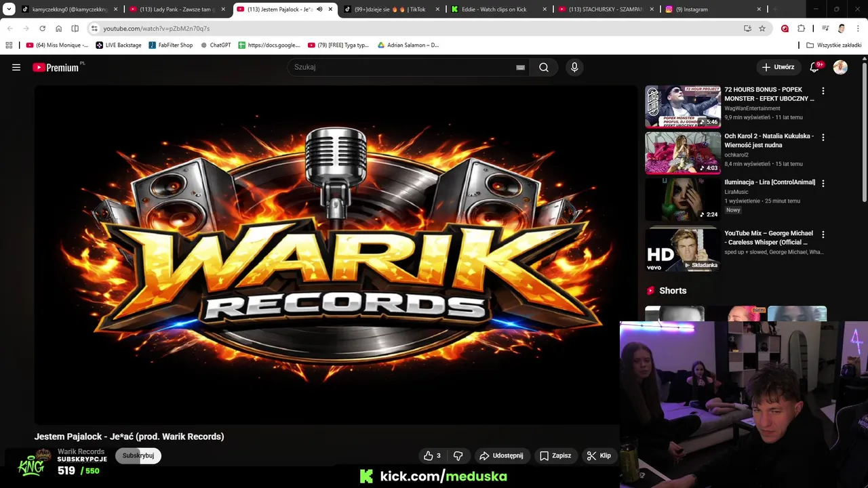Click the video title Jestem Pajalock text

(129, 436)
